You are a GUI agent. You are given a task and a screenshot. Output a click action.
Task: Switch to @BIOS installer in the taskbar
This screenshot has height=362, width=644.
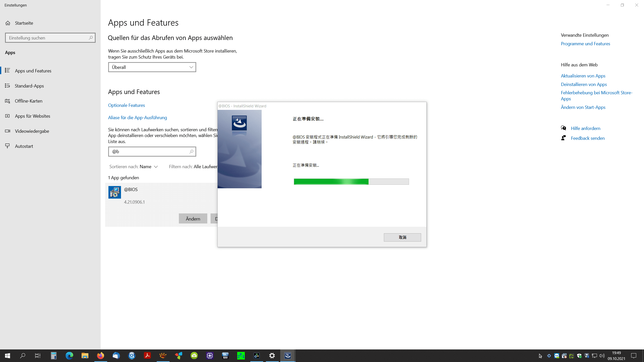288,356
